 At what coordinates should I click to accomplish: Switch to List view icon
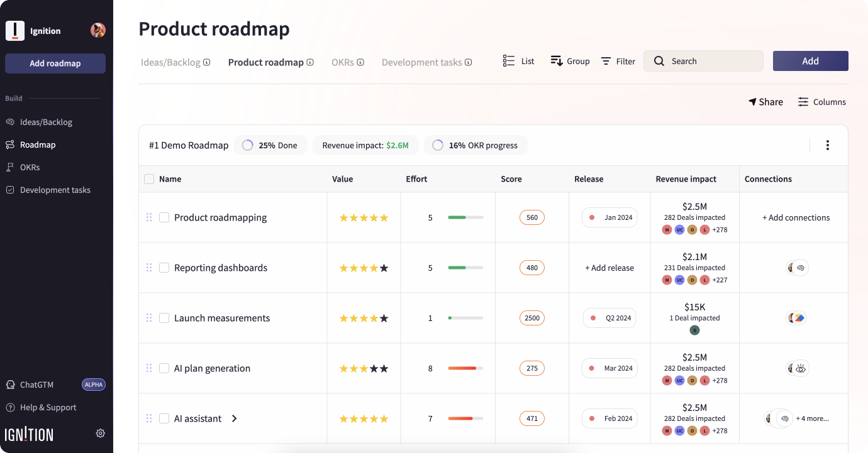[x=509, y=61]
